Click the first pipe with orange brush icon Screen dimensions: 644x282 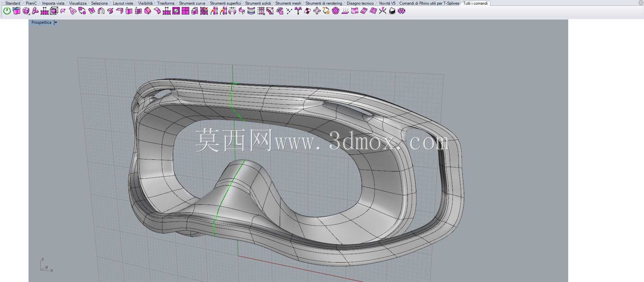[214, 11]
